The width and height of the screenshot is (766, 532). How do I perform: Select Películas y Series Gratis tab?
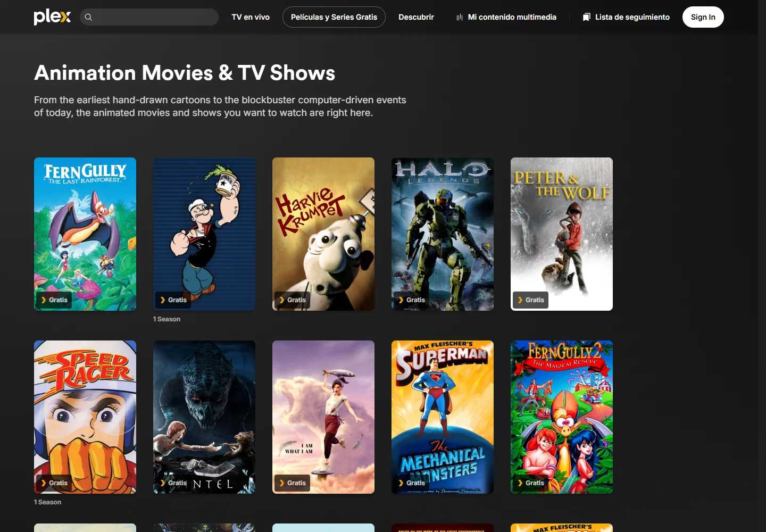(334, 17)
